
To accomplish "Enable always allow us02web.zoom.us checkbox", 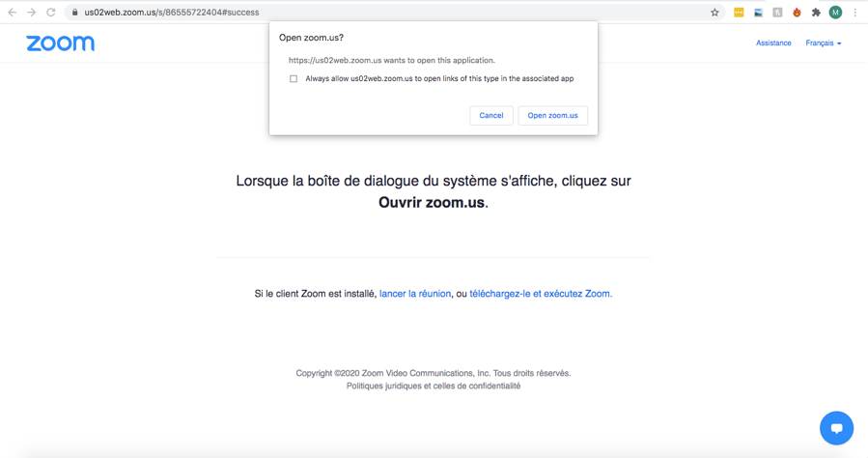I will pyautogui.click(x=294, y=79).
